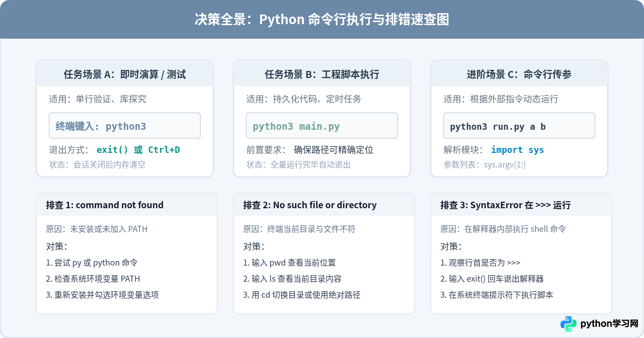644x338 pixels.
Task: Click the text '原因:终端当前目录与文件不符'
Action: click(299, 229)
